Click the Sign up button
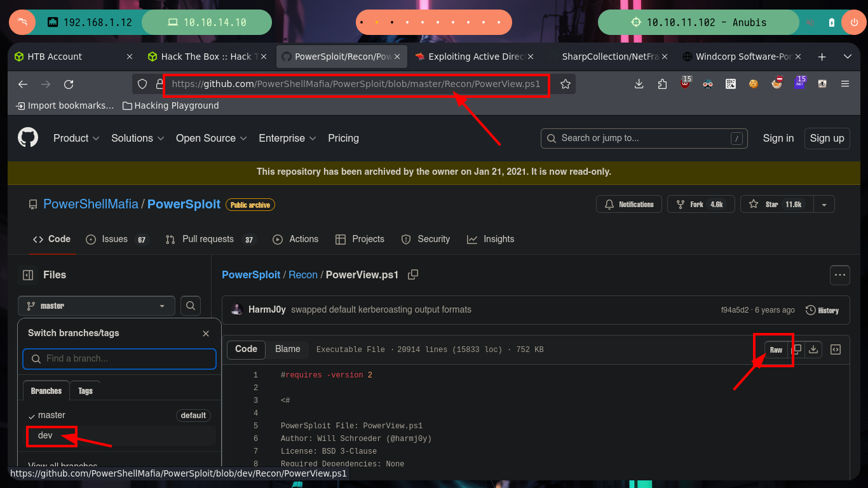868x488 pixels. tap(827, 138)
